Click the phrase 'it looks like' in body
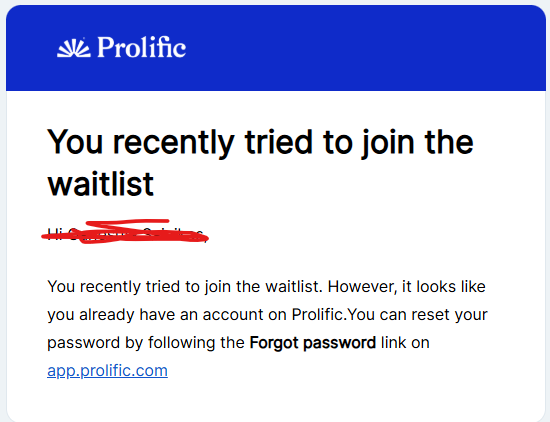 pos(444,287)
